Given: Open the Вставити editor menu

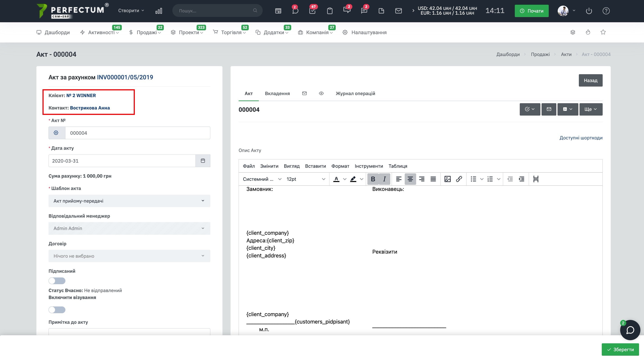Looking at the screenshot, I should pyautogui.click(x=315, y=166).
